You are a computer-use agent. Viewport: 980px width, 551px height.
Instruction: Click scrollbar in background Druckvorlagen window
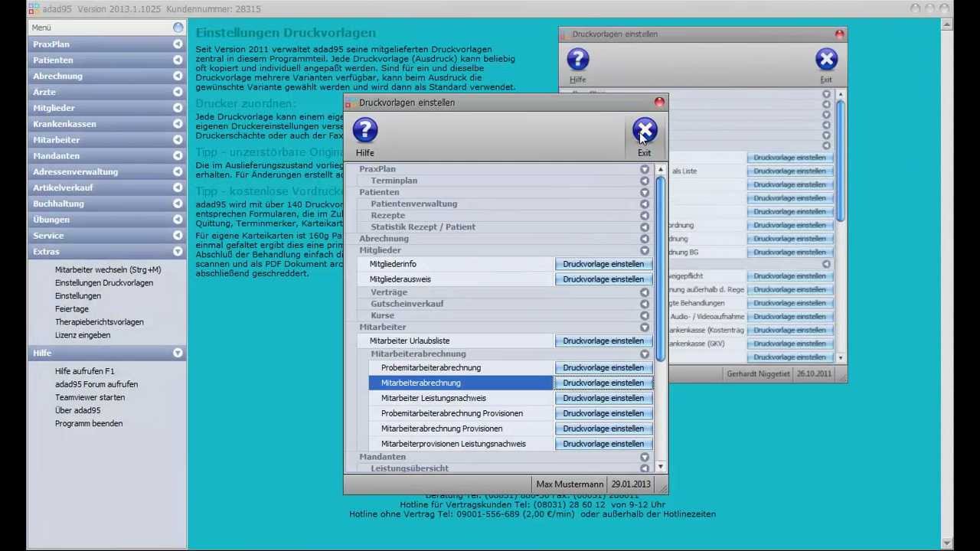pos(840,161)
